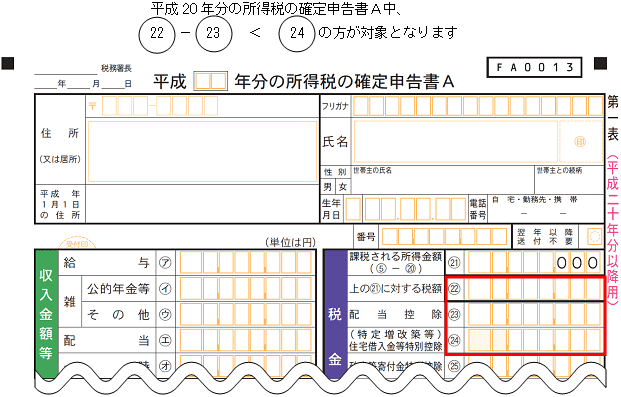Screen dimensions: 621x397
Task: Click the 氏名 name input field
Action: point(455,142)
